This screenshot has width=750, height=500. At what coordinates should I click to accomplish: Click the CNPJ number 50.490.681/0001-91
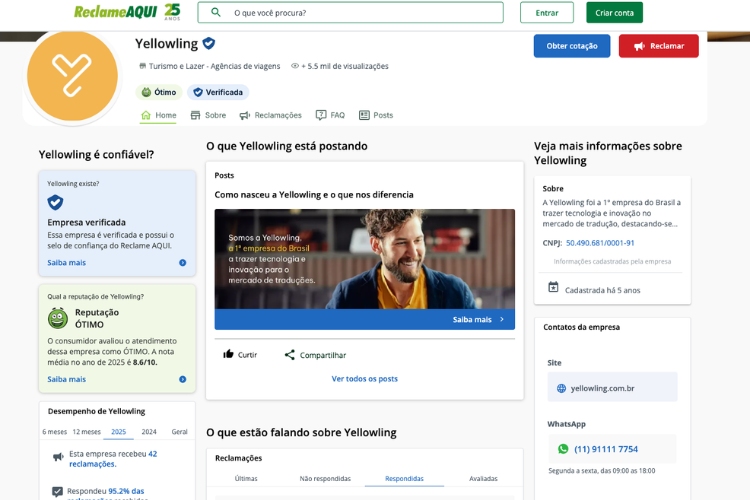[600, 243]
